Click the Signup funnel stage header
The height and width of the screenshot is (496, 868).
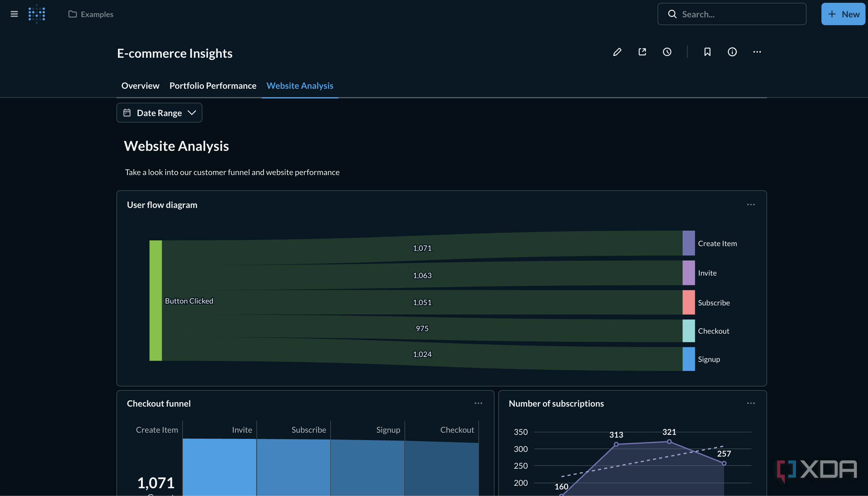(x=388, y=430)
